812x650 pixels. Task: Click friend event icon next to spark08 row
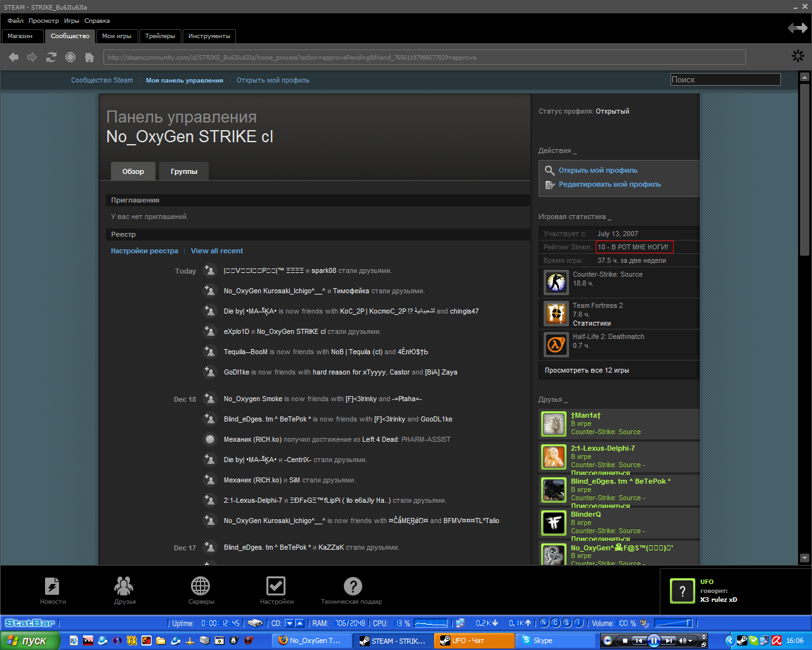tap(209, 270)
